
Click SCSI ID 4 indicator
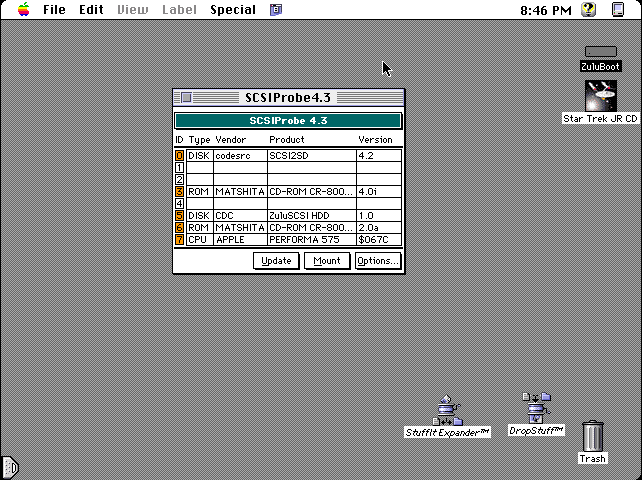point(179,204)
